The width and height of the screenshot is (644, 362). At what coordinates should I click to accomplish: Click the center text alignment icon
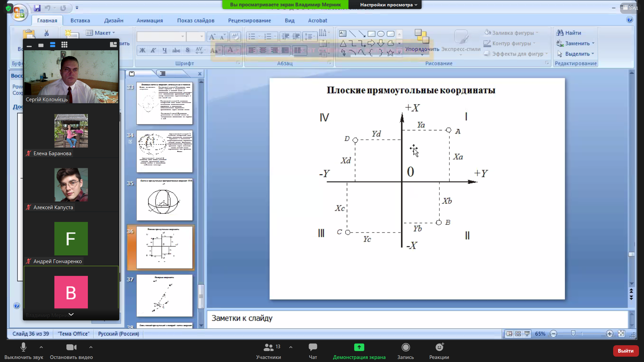coord(263,50)
